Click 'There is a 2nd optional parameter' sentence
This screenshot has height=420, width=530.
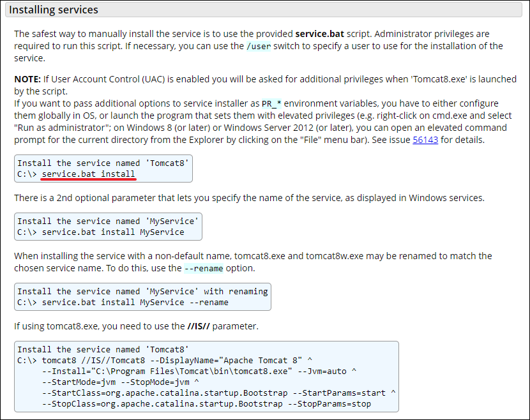point(249,198)
